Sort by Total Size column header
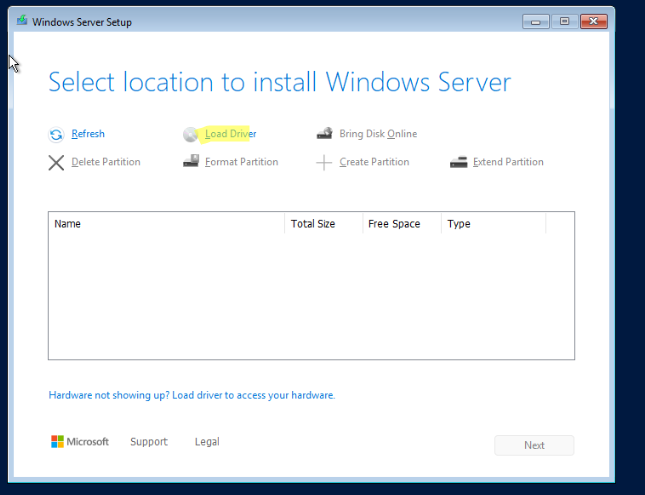Screen dimensions: 645x495 point(313,224)
